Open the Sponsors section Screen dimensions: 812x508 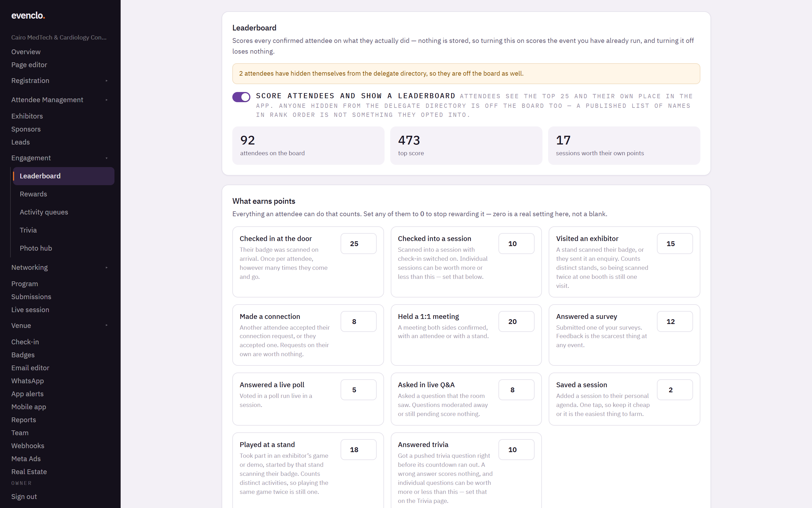[26, 129]
